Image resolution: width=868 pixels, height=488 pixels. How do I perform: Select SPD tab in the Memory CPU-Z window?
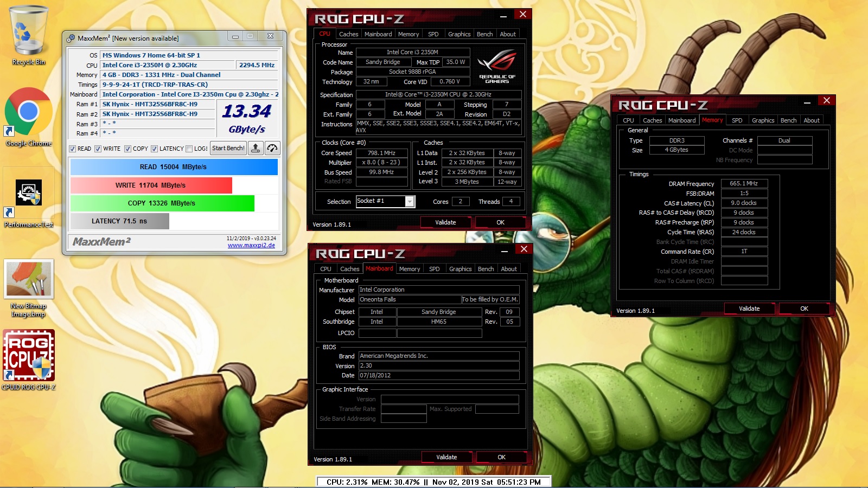point(737,120)
